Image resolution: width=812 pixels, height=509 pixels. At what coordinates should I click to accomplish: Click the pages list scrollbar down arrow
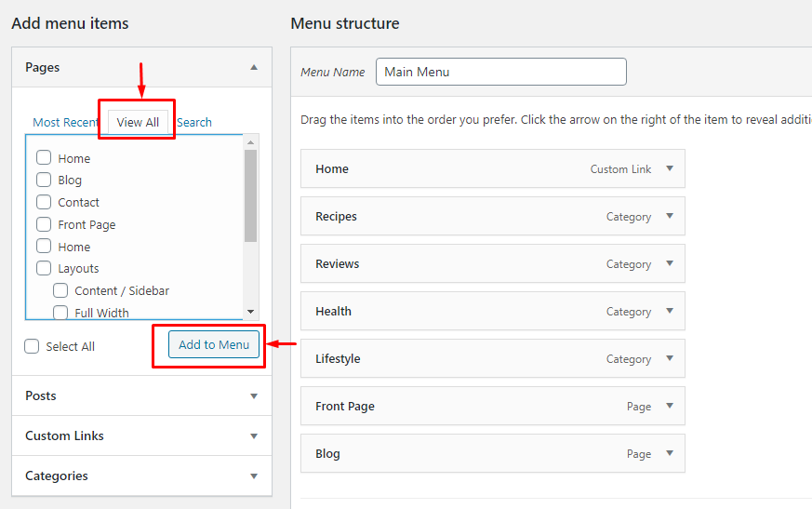(x=250, y=312)
